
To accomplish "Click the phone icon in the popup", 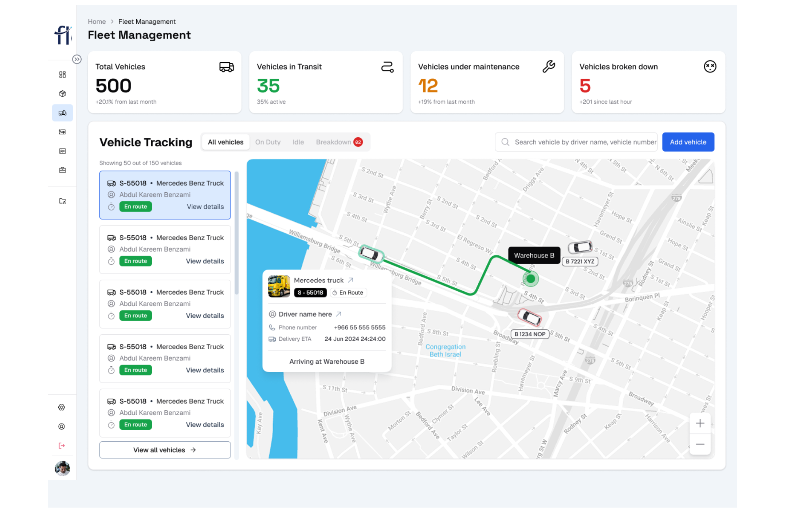I will point(272,327).
